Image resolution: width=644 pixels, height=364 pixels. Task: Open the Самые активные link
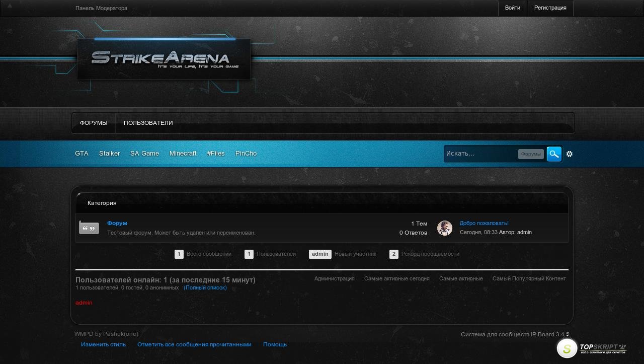point(461,278)
